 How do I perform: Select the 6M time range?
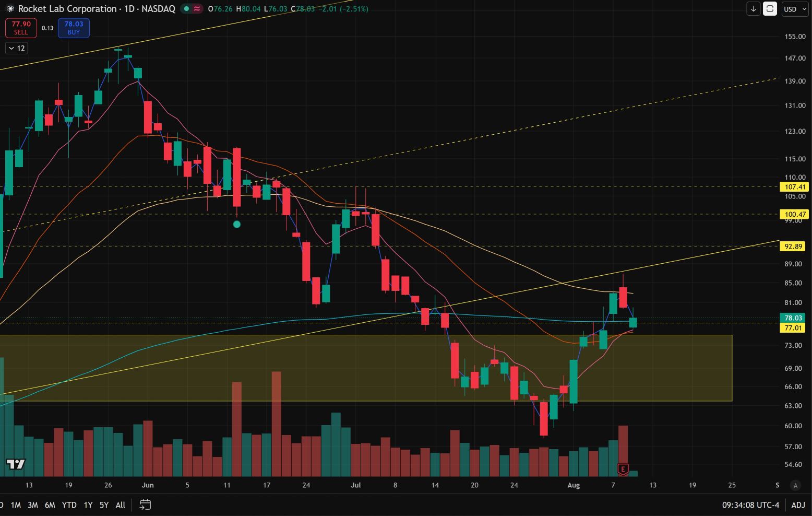tap(50, 505)
